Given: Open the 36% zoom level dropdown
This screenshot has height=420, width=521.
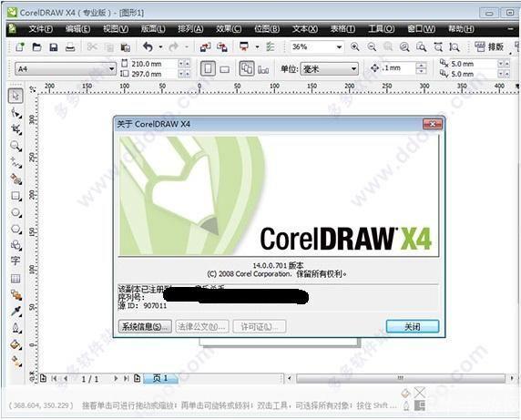Looking at the screenshot, I should click(339, 46).
